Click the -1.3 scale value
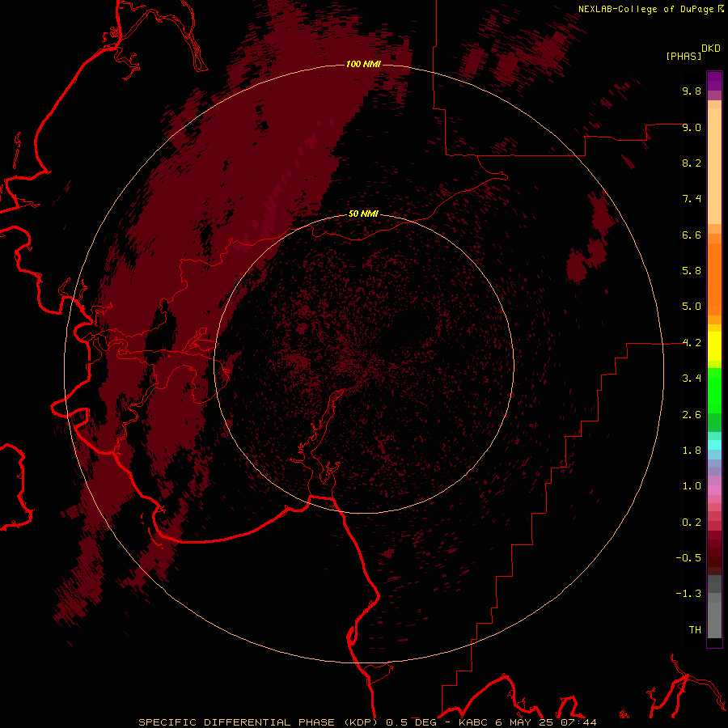The image size is (728, 728). 688,594
